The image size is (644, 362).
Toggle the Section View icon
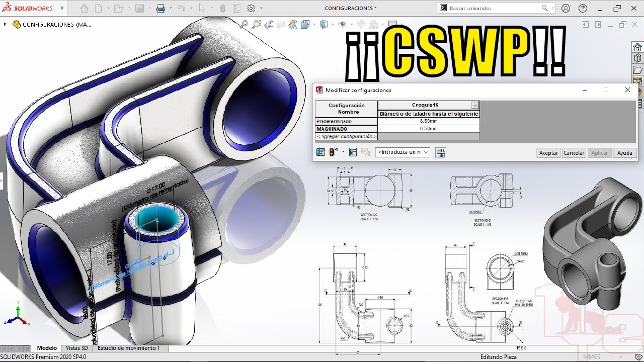point(281,24)
